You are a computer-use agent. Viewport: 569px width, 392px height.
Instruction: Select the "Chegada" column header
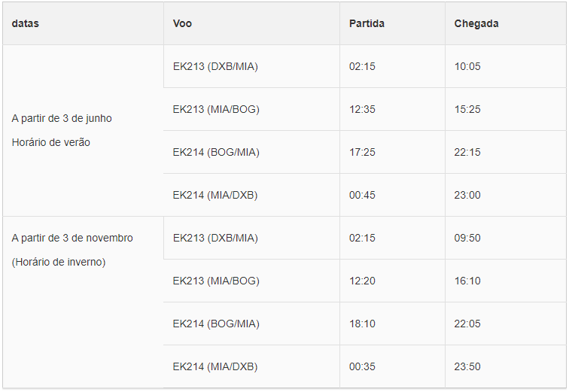coord(476,23)
